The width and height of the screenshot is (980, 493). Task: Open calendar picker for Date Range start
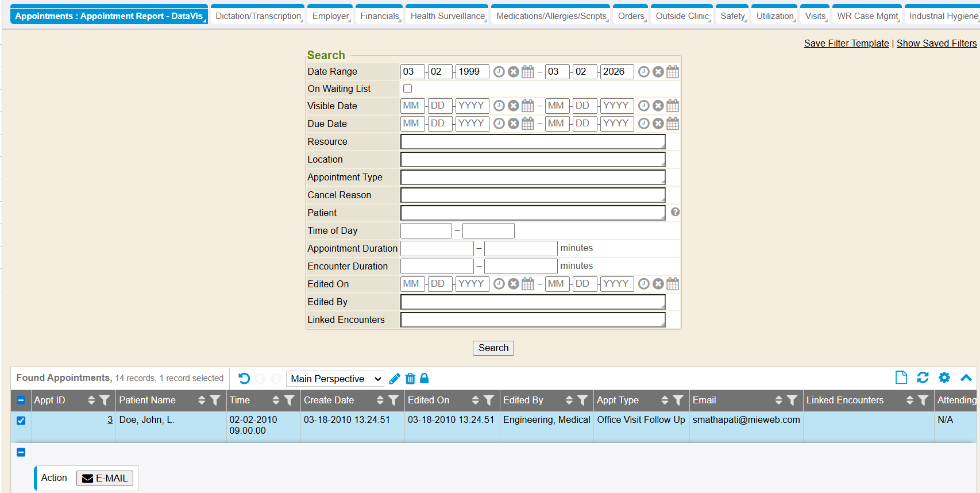click(x=528, y=72)
